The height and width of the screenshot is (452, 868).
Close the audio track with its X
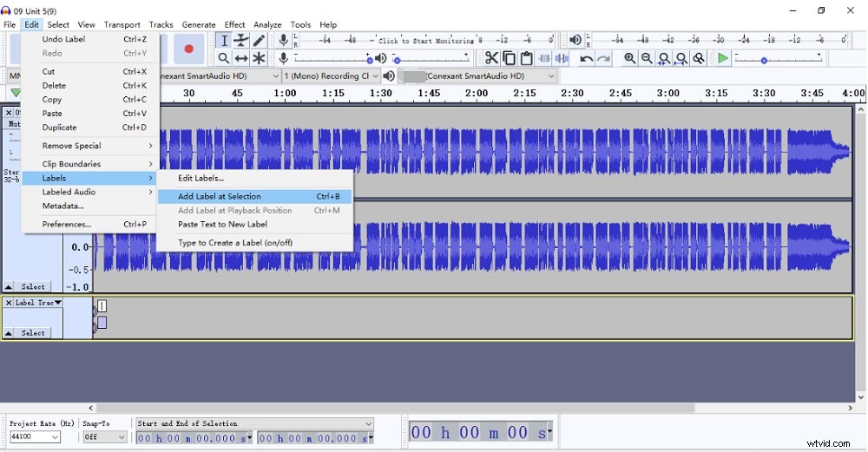pyautogui.click(x=9, y=112)
